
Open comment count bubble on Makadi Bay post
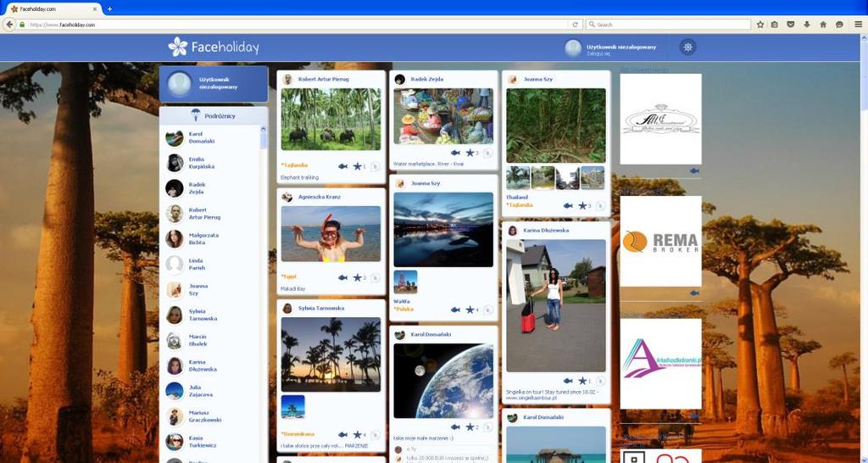coord(375,277)
